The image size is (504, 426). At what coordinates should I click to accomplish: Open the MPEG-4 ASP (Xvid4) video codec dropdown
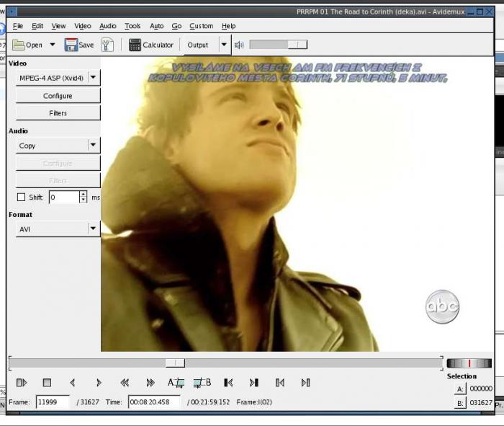point(58,78)
